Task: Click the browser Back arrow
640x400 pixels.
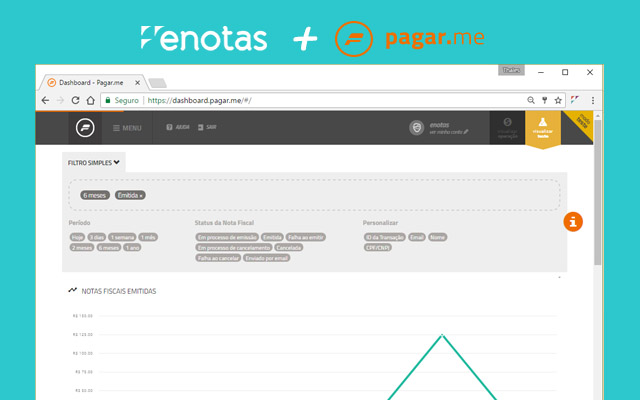Action: coord(45,100)
